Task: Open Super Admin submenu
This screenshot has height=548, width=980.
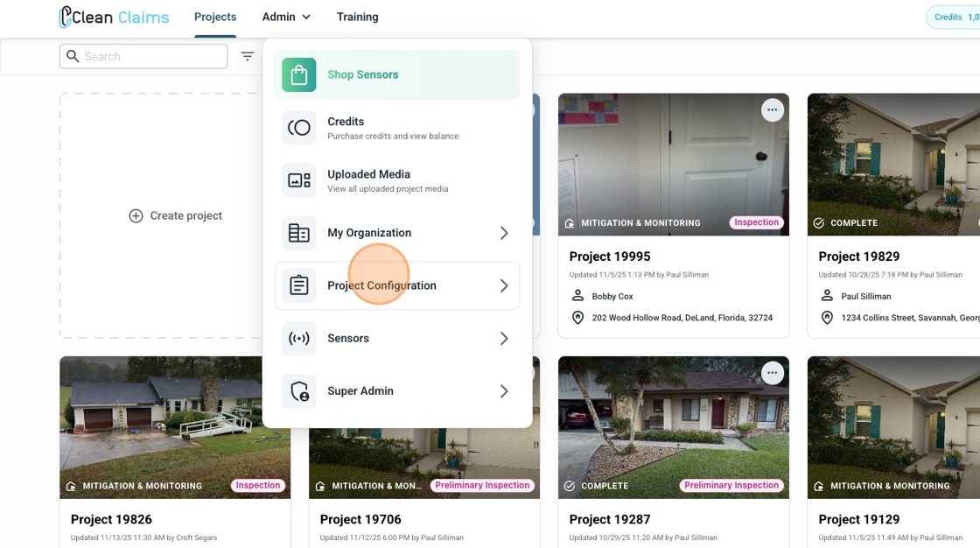Action: pos(397,391)
